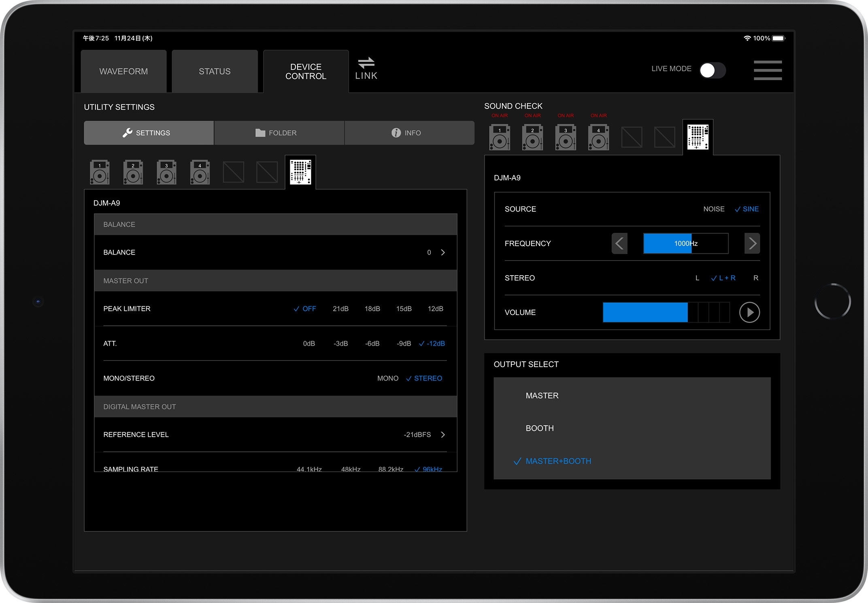
Task: Select player 1 icon under Utility Settings
Action: [100, 172]
